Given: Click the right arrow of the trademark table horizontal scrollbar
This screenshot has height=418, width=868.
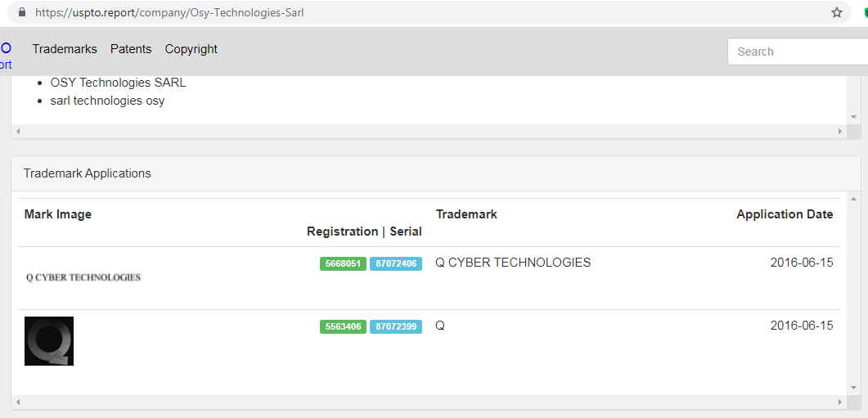Looking at the screenshot, I should point(839,402).
